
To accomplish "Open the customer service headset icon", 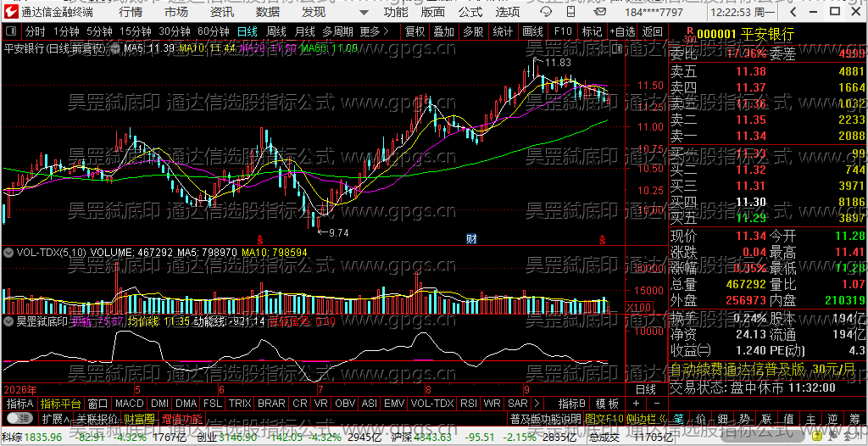I will (x=545, y=12).
